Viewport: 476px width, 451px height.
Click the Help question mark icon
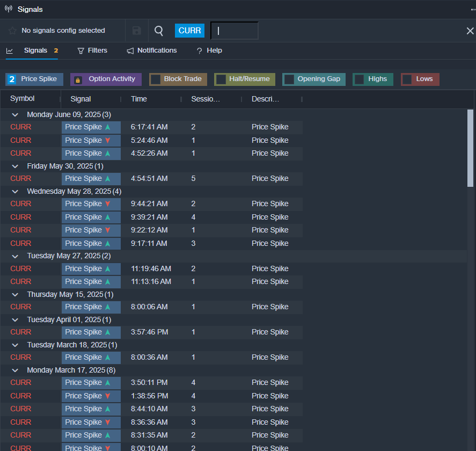(x=200, y=50)
